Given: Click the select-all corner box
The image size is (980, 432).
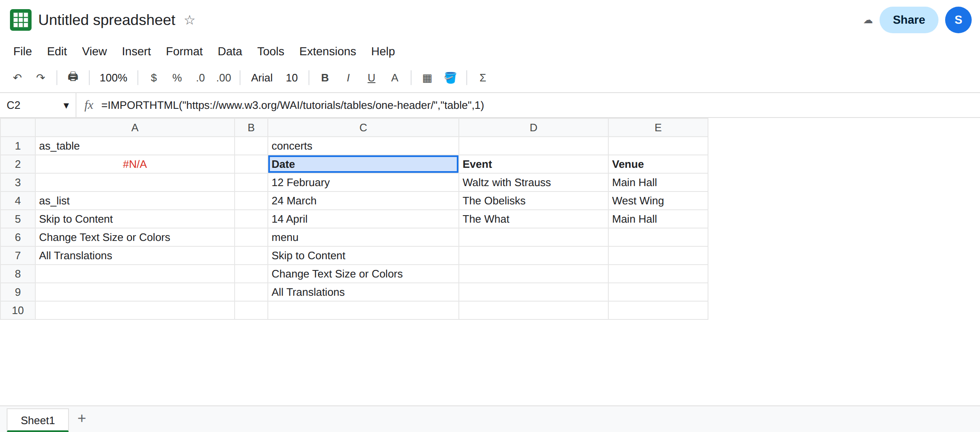Looking at the screenshot, I should 18,128.
